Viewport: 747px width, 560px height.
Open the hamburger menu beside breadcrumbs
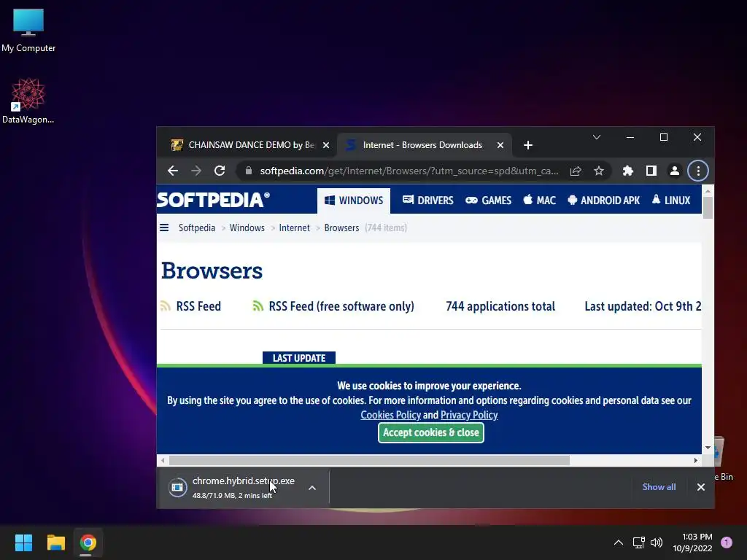(x=164, y=227)
